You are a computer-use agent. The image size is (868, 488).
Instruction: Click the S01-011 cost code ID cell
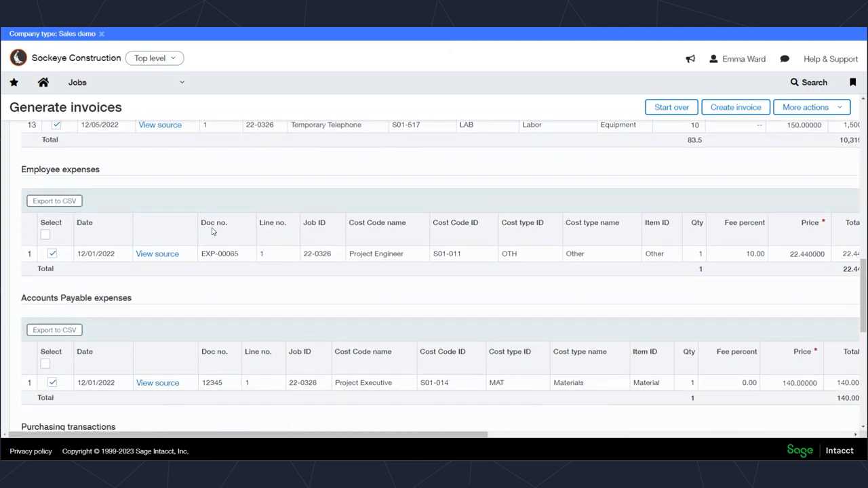tap(447, 253)
